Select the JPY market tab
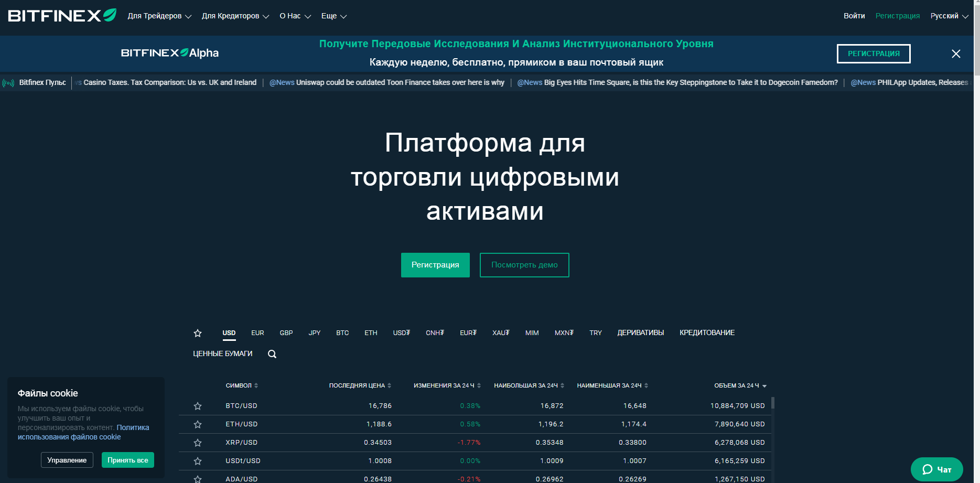 (315, 333)
